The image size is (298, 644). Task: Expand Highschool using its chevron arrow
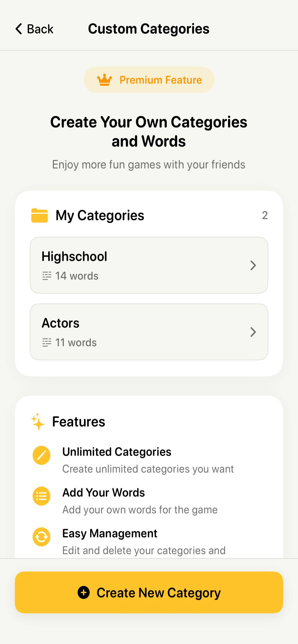253,265
